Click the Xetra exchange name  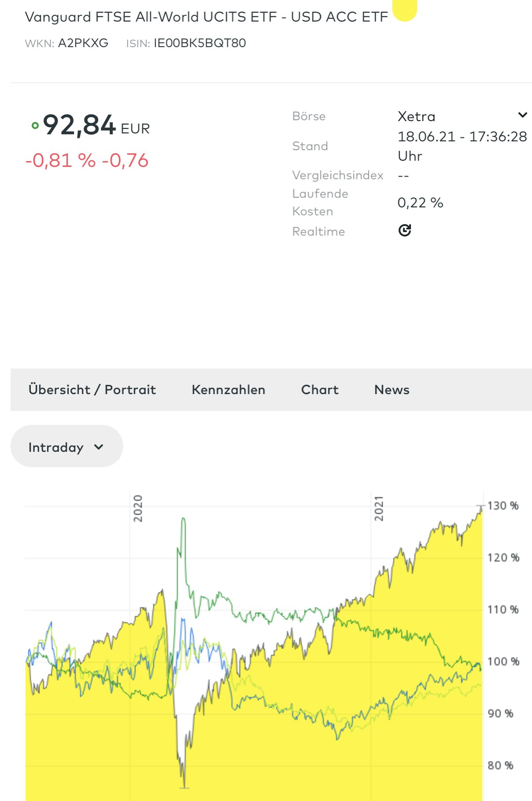click(x=416, y=116)
